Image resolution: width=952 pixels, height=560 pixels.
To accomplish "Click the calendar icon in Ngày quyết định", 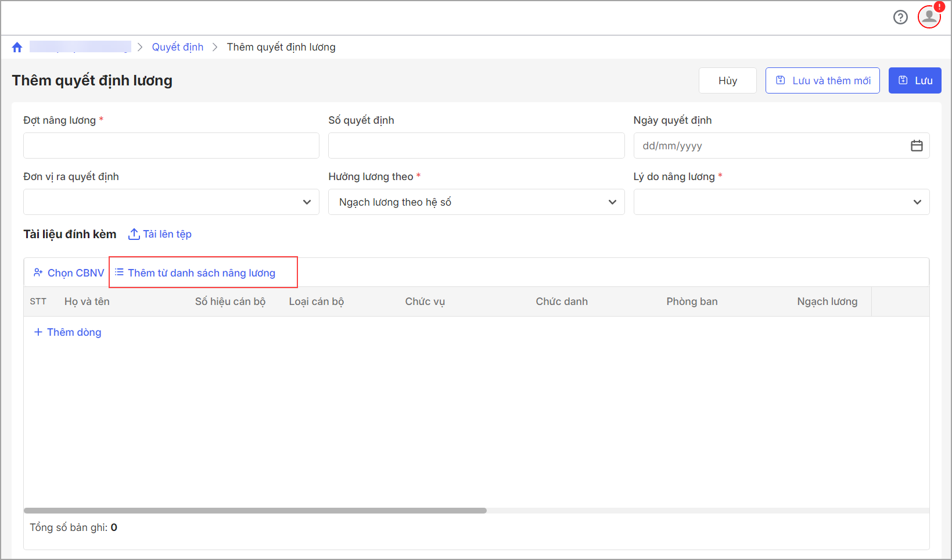I will [x=917, y=146].
